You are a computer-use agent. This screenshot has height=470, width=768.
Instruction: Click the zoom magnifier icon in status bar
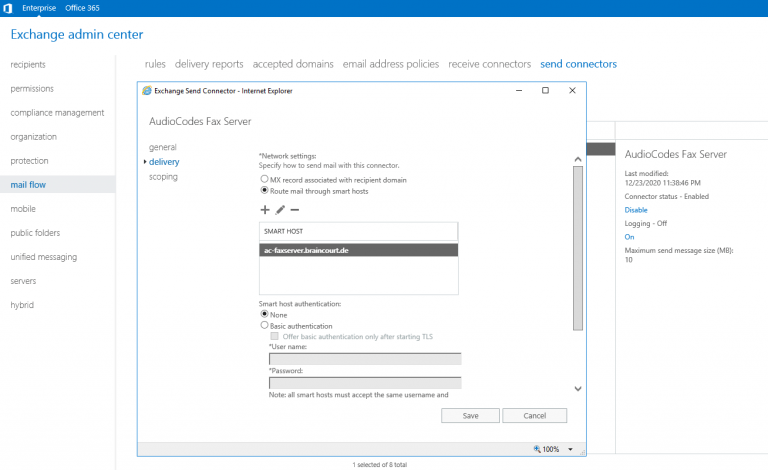(538, 449)
